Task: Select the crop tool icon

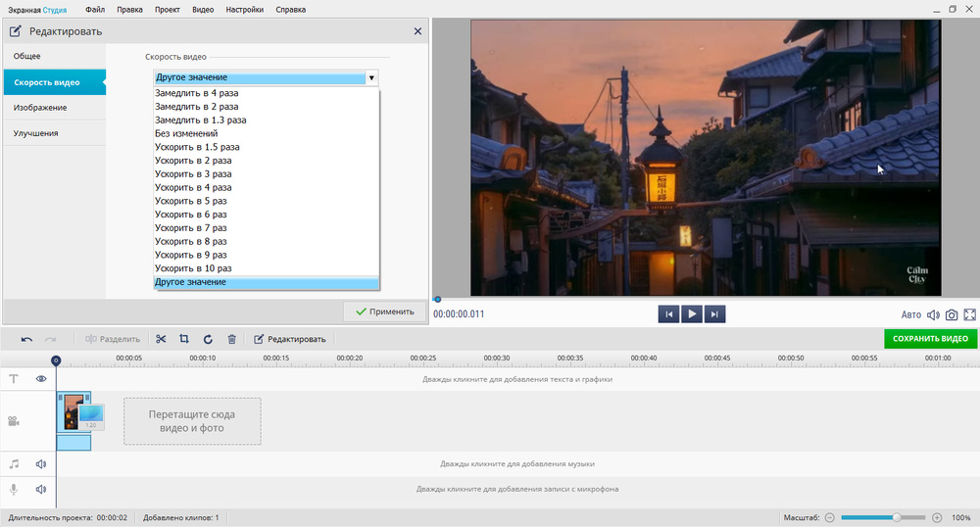Action: 184,339
